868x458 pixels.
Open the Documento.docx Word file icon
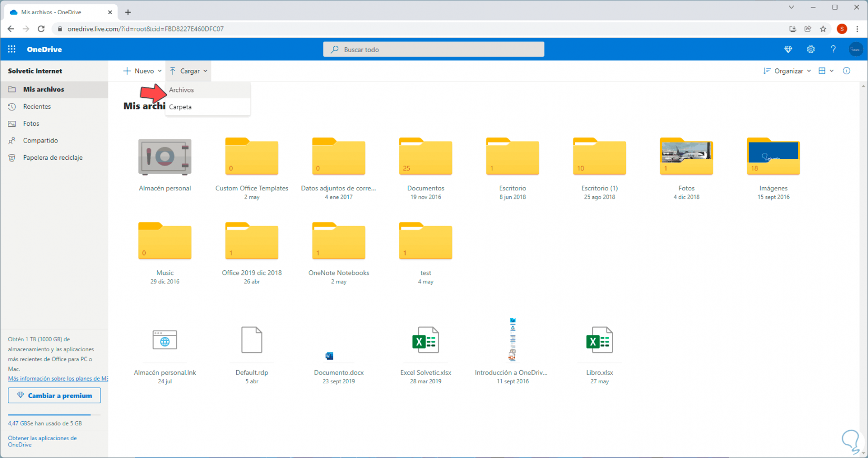click(x=329, y=356)
